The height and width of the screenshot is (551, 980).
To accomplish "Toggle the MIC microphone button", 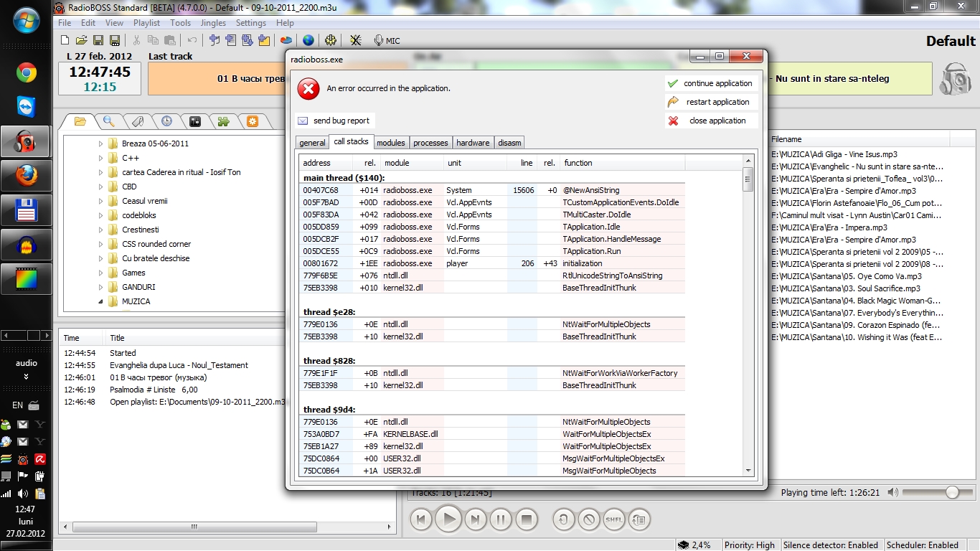I will (x=386, y=40).
